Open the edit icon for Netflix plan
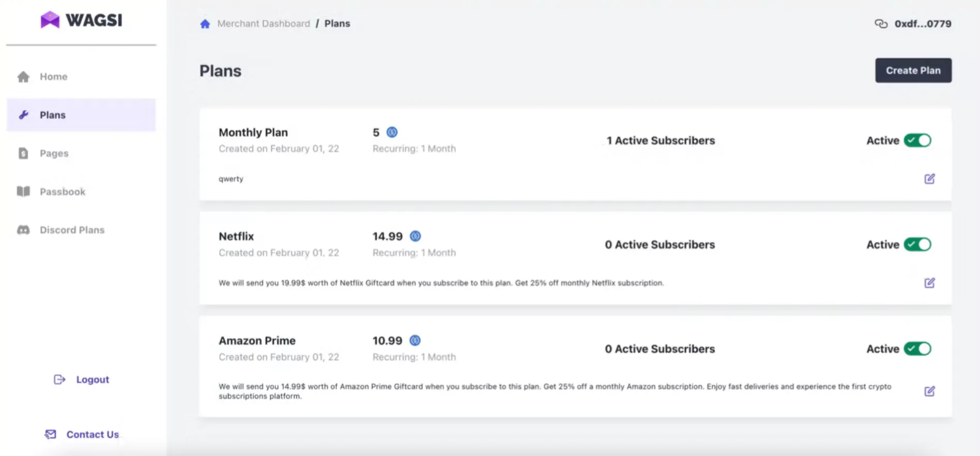 [929, 283]
